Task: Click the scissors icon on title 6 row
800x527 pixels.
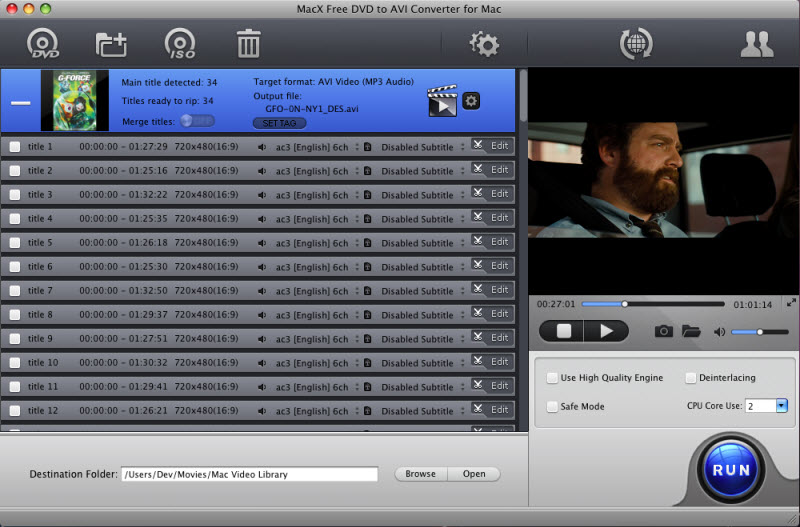Action: click(478, 265)
